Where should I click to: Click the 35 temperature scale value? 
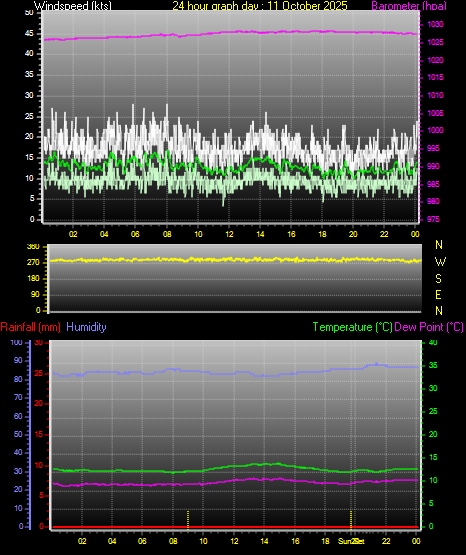point(433,365)
